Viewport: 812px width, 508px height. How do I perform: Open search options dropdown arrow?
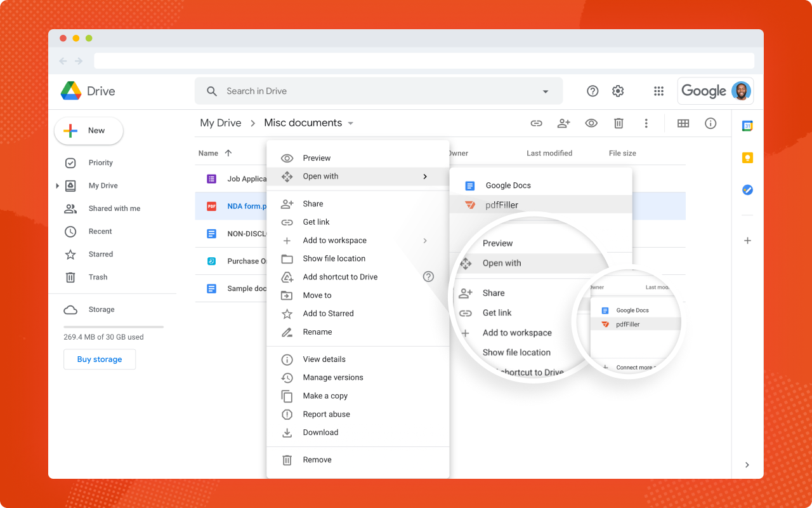[546, 91]
